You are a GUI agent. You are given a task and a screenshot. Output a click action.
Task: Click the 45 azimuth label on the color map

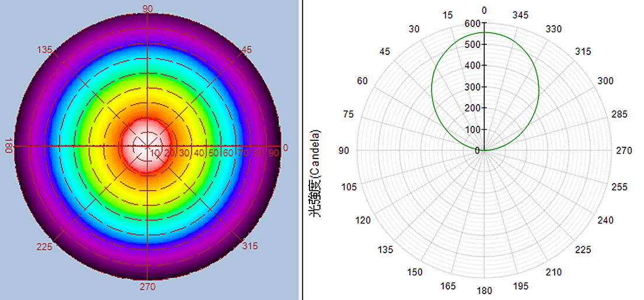[246, 50]
